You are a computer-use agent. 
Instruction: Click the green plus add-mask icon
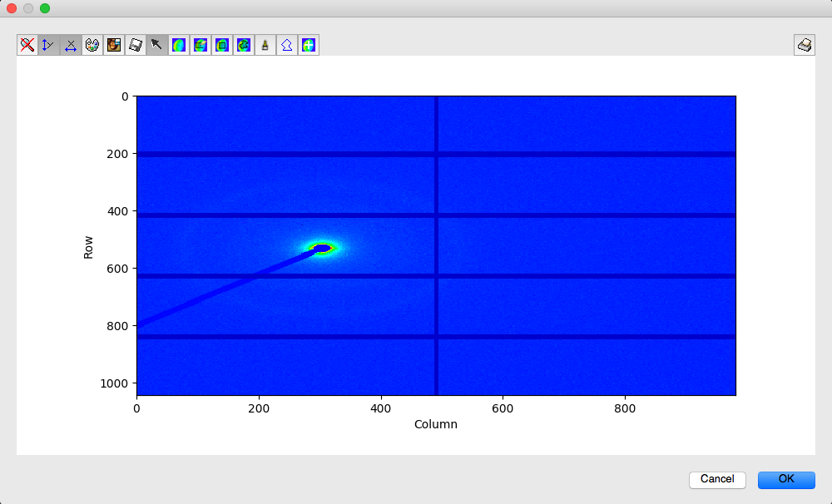[x=309, y=45]
